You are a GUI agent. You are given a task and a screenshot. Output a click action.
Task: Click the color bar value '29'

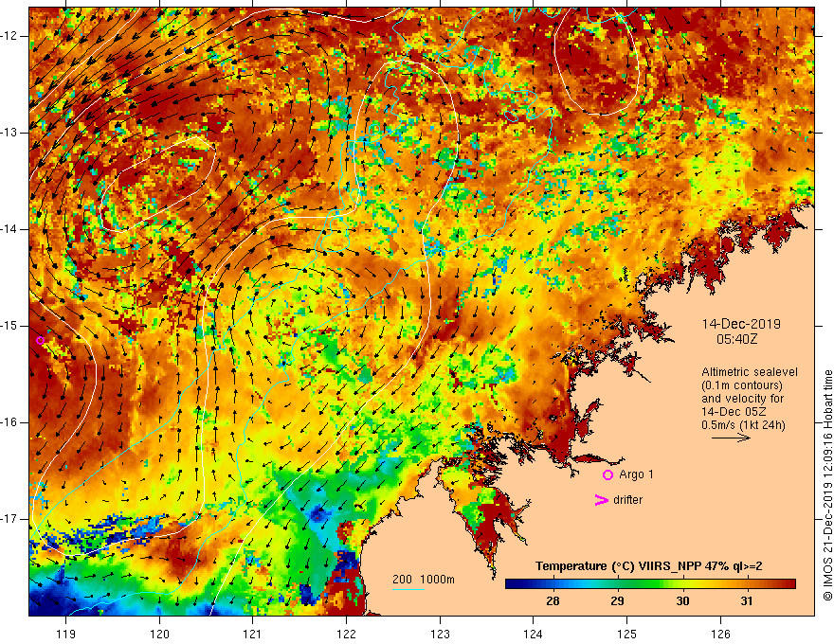pos(617,601)
